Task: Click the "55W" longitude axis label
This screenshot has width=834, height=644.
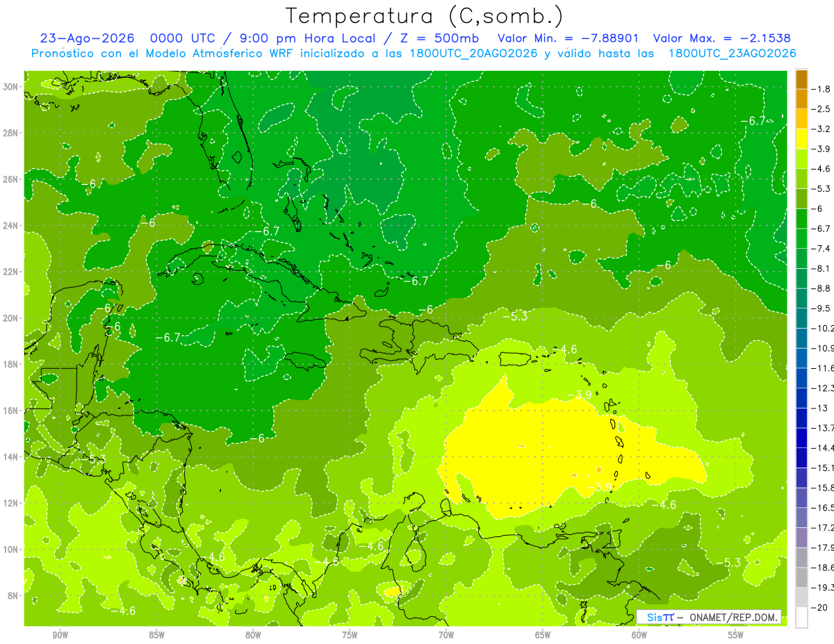Action: [x=736, y=635]
